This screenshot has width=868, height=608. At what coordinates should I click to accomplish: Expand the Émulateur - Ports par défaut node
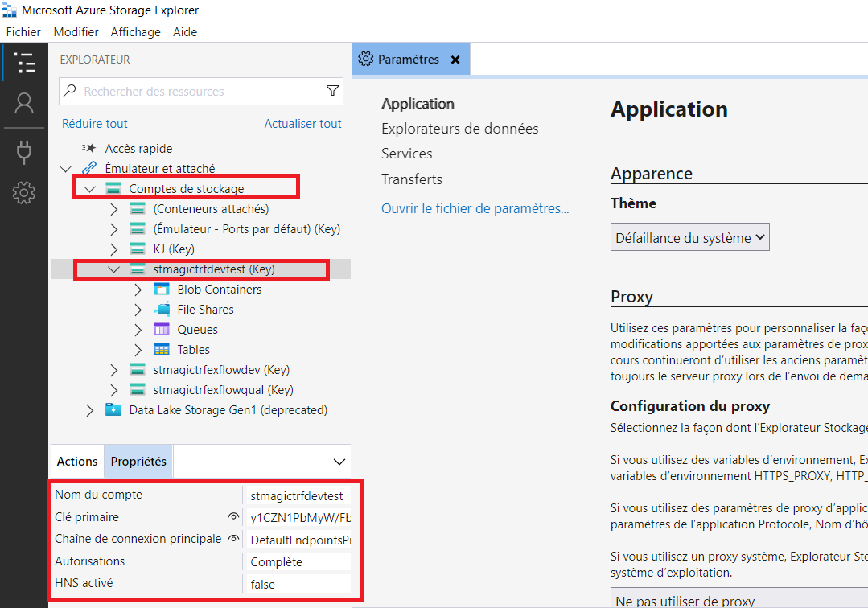tap(113, 229)
